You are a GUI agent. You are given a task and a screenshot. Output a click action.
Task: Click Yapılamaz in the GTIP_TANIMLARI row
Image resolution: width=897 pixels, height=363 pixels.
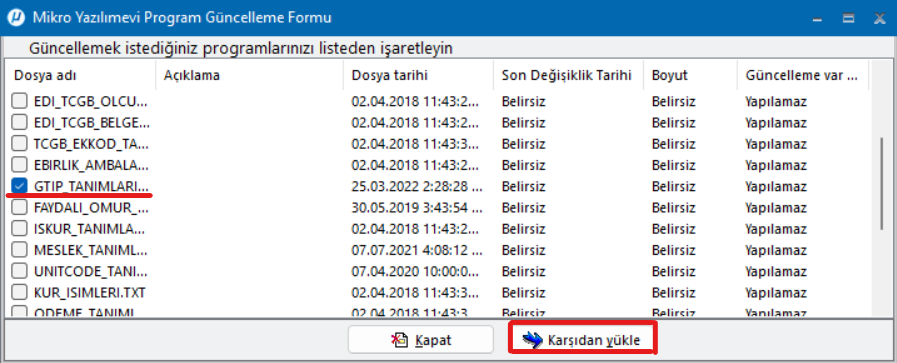coord(776,187)
